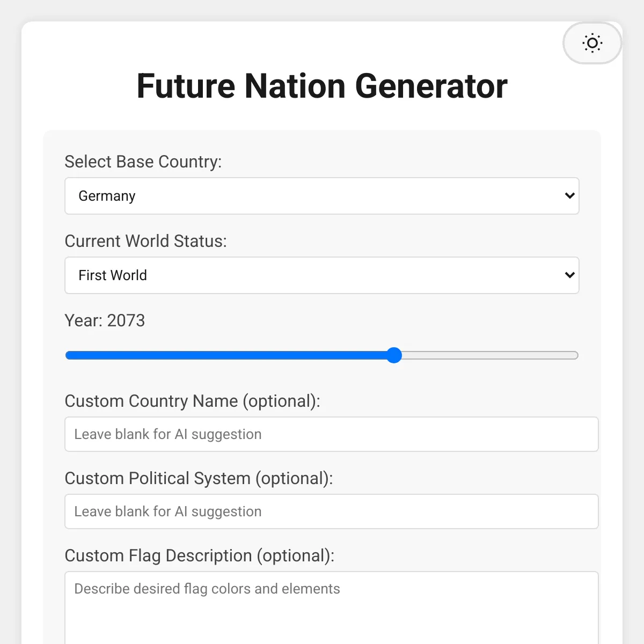Viewport: 644px width, 644px height.
Task: Click the 'Year: 2073' label
Action: [105, 320]
